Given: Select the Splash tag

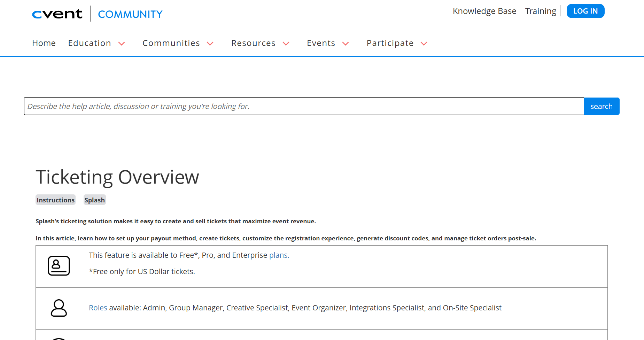Looking at the screenshot, I should click(94, 200).
